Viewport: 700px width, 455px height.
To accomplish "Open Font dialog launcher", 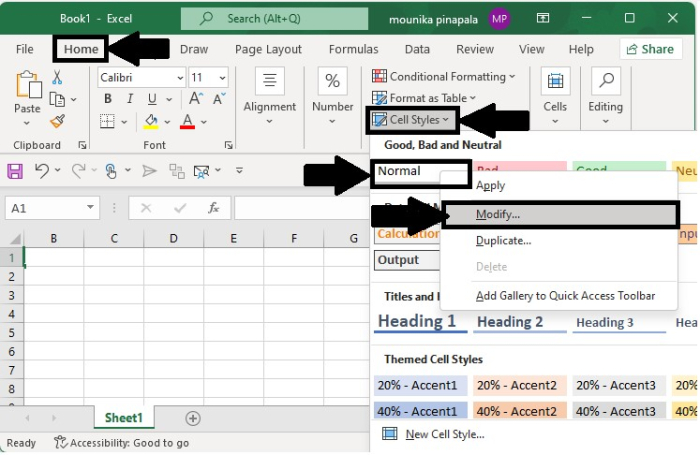I will pyautogui.click(x=229, y=145).
